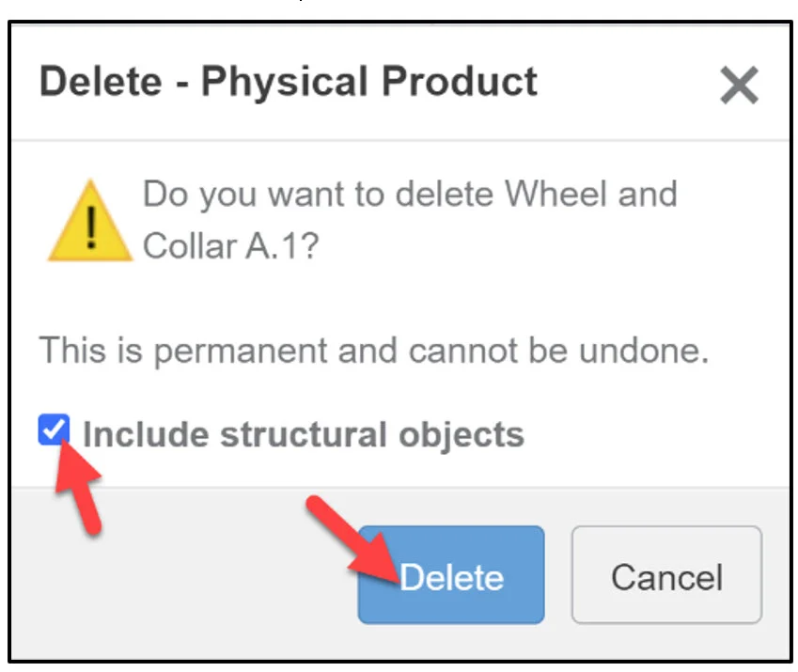Select the Cancel button on the right
This screenshot has height=672, width=798.
click(x=665, y=575)
